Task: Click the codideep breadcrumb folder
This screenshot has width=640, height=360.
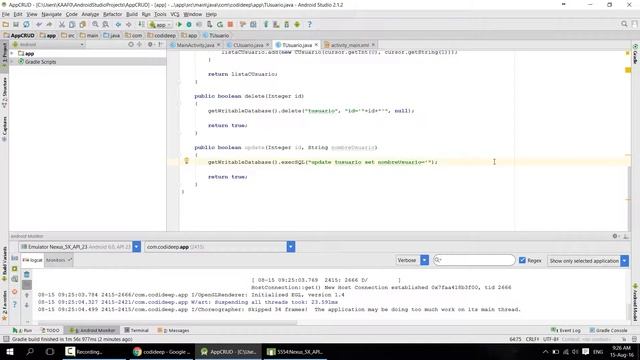Action: point(161,36)
